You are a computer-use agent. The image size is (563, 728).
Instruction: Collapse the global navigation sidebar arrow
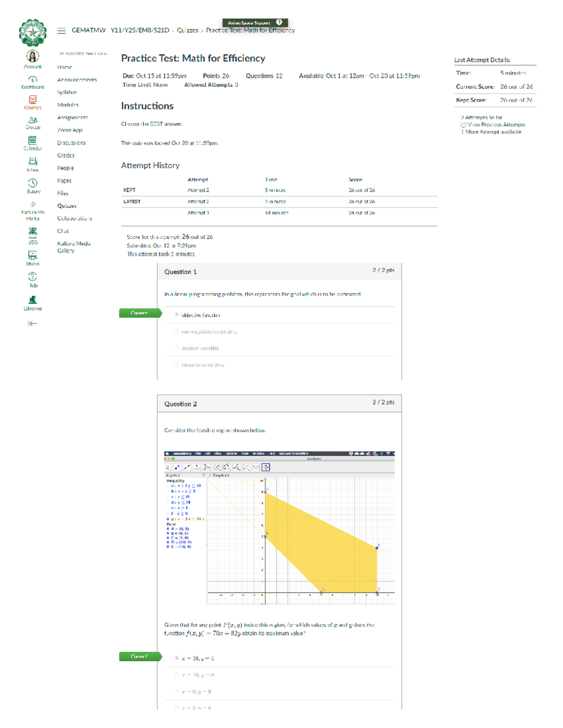pyautogui.click(x=32, y=323)
